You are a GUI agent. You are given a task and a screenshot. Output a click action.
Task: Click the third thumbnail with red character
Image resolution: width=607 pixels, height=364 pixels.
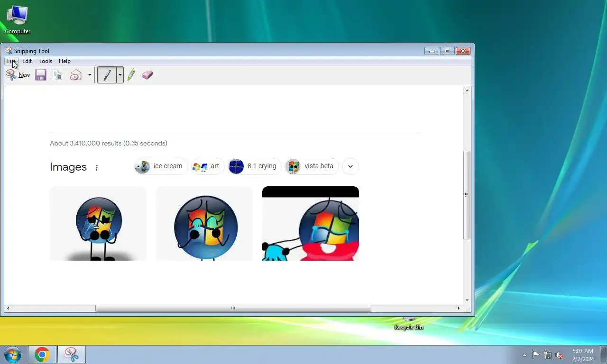click(x=311, y=223)
